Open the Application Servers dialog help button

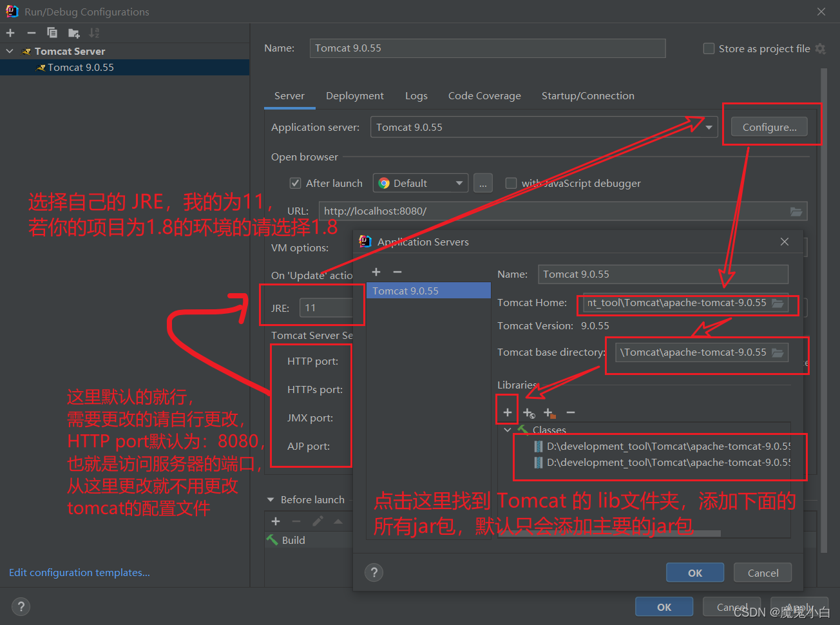tap(374, 572)
